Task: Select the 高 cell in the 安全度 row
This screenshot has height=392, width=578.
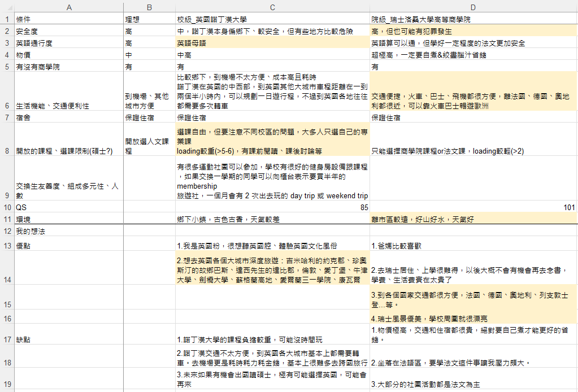Action: coord(149,31)
